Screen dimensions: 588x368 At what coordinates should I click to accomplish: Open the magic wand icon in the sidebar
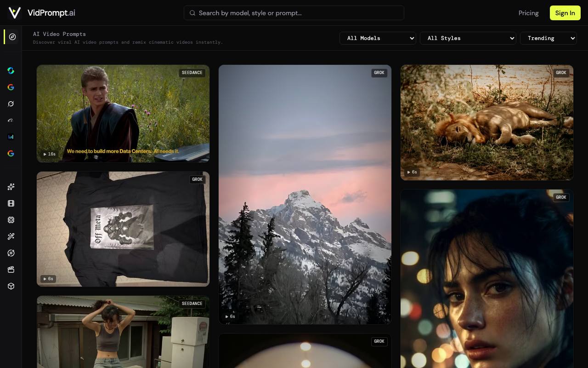click(x=11, y=236)
